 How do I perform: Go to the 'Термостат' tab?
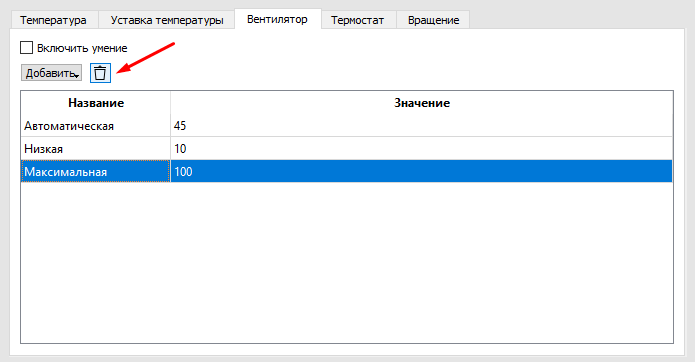358,20
